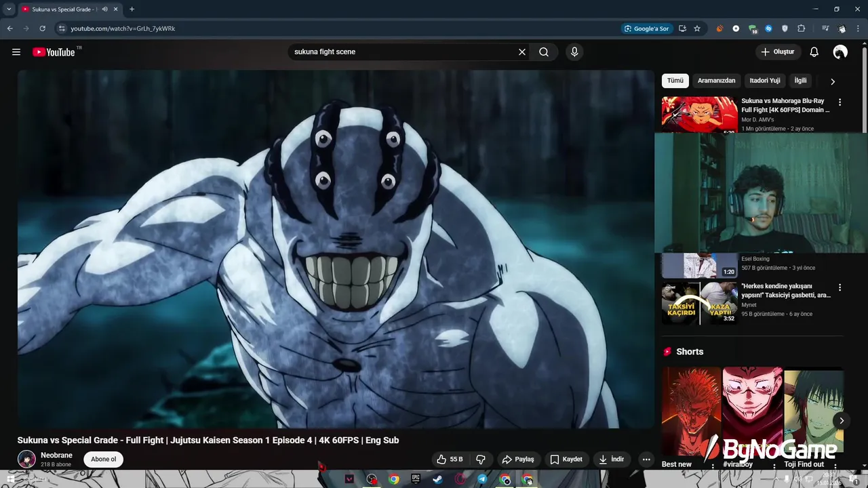Open the Esel Boxing video thumbnail
868x488 pixels.
[699, 266]
